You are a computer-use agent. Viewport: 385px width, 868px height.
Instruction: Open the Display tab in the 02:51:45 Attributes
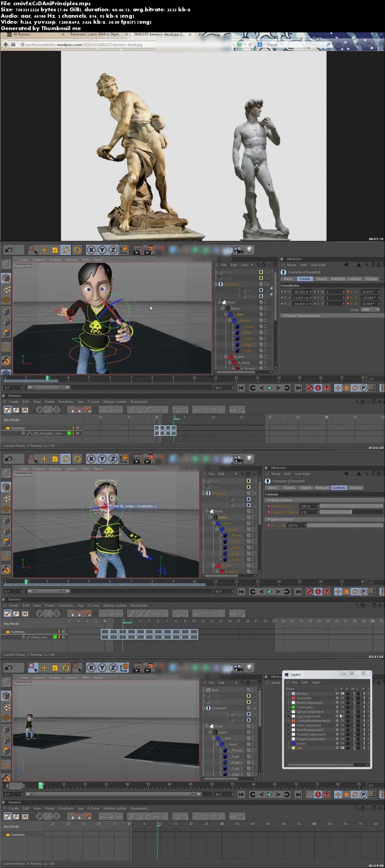(355, 488)
